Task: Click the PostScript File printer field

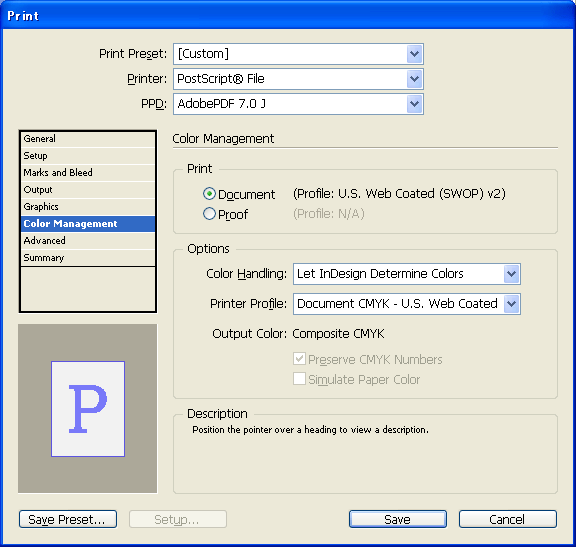Action: click(x=298, y=79)
